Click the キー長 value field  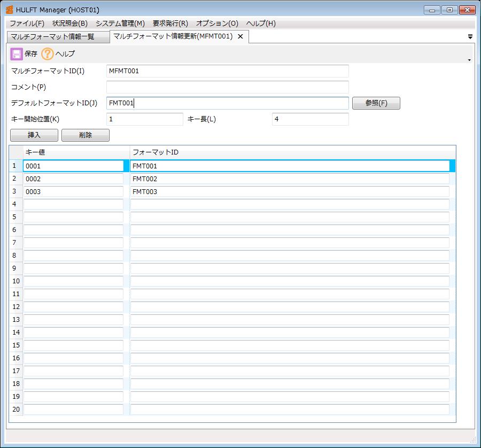click(x=310, y=119)
